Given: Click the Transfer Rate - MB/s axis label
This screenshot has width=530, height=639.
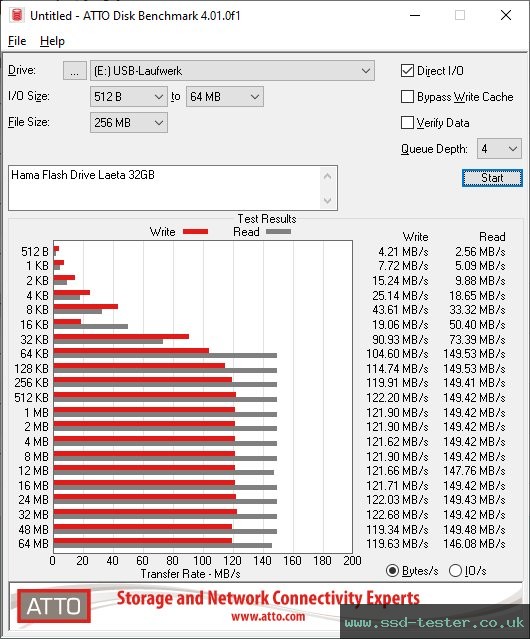Looking at the screenshot, I should (190, 574).
